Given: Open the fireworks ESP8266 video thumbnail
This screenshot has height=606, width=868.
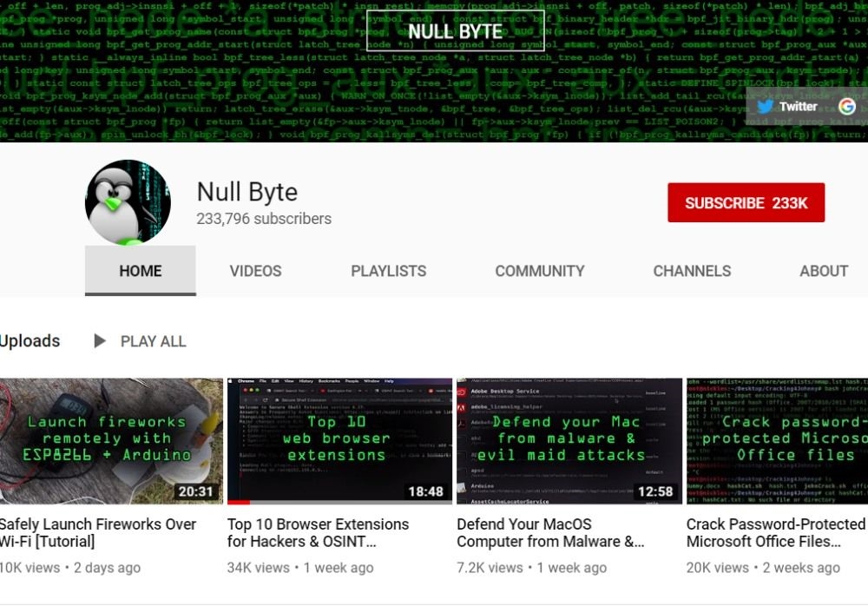Looking at the screenshot, I should [x=111, y=441].
